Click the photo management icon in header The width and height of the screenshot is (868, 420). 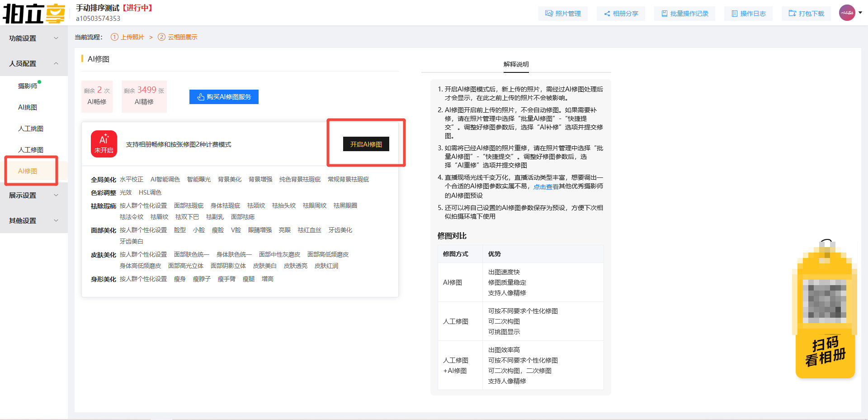[549, 14]
